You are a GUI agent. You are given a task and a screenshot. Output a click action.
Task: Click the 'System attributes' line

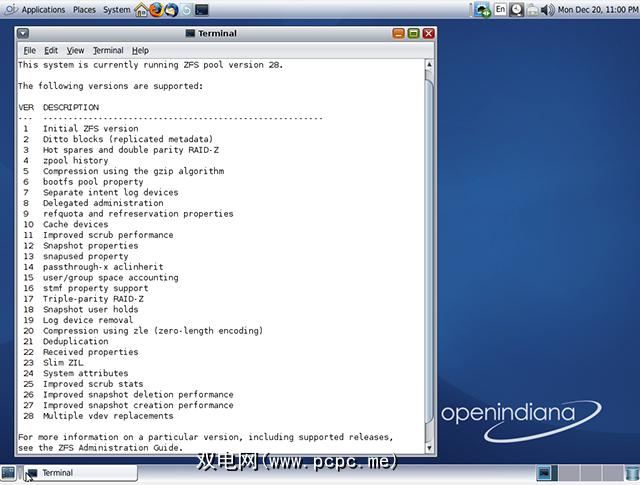(86, 373)
